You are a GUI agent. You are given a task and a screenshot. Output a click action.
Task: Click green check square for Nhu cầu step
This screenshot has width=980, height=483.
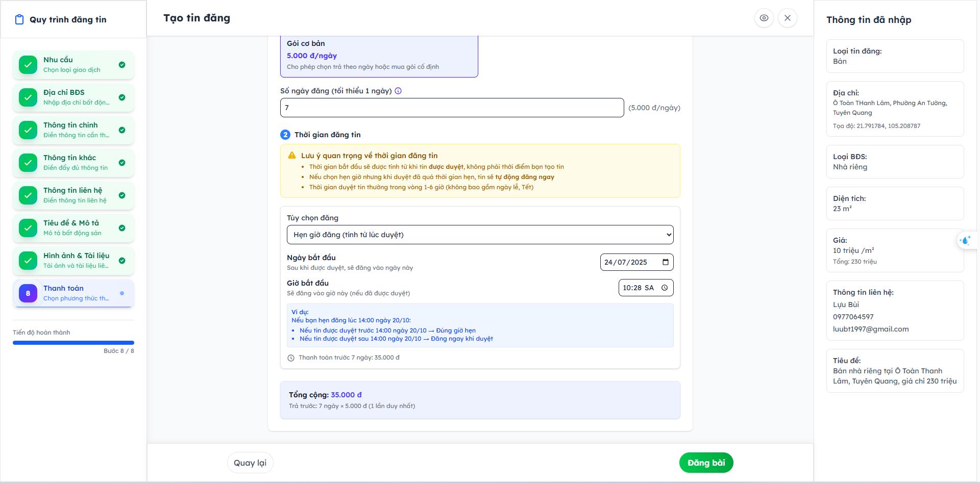(28, 65)
